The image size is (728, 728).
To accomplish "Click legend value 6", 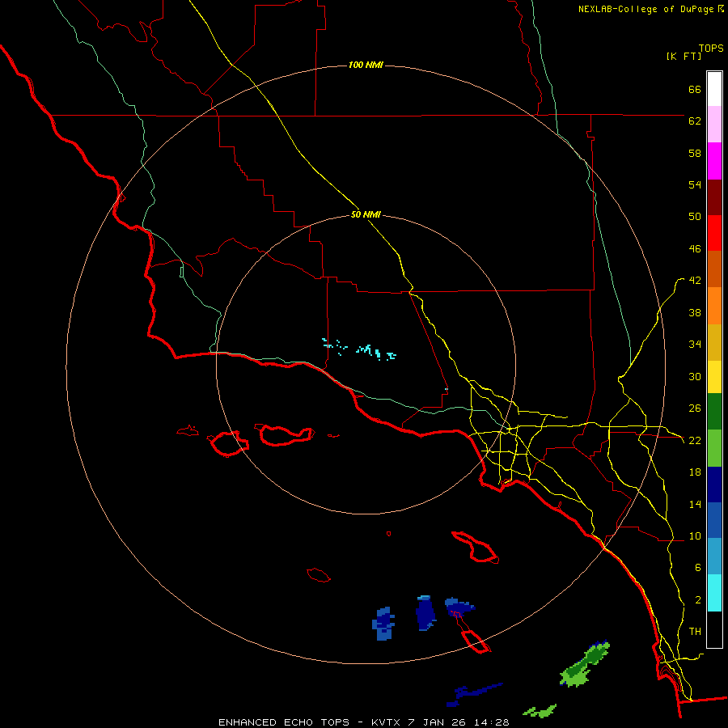I will [x=698, y=568].
